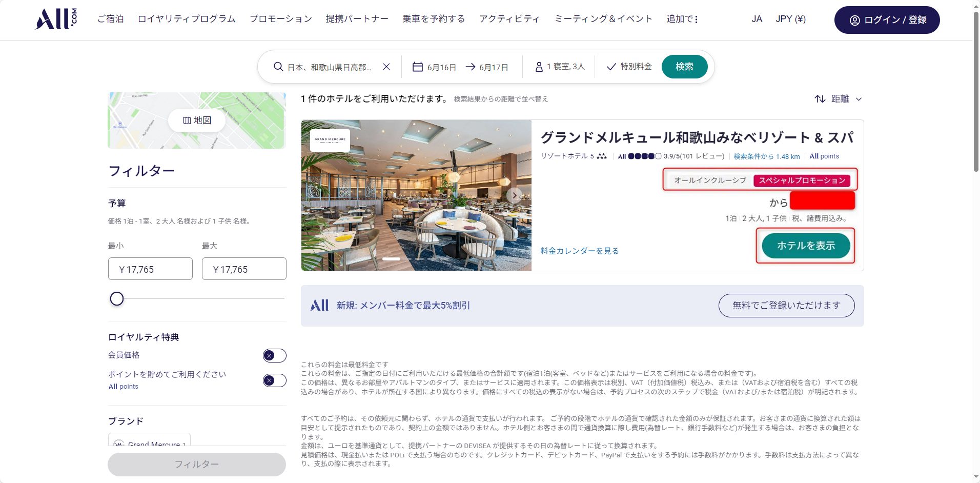Click the ALL logo in the member banner
980x483 pixels.
320,305
